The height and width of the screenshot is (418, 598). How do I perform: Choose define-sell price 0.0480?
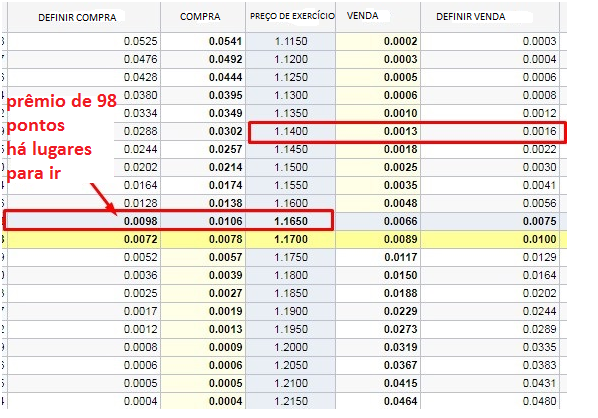click(x=539, y=401)
